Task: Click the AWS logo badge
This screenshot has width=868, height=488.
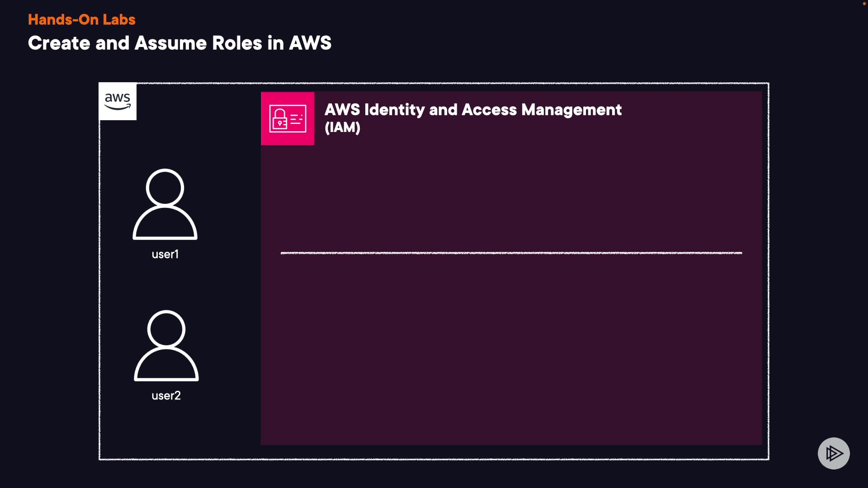Action: (x=118, y=101)
